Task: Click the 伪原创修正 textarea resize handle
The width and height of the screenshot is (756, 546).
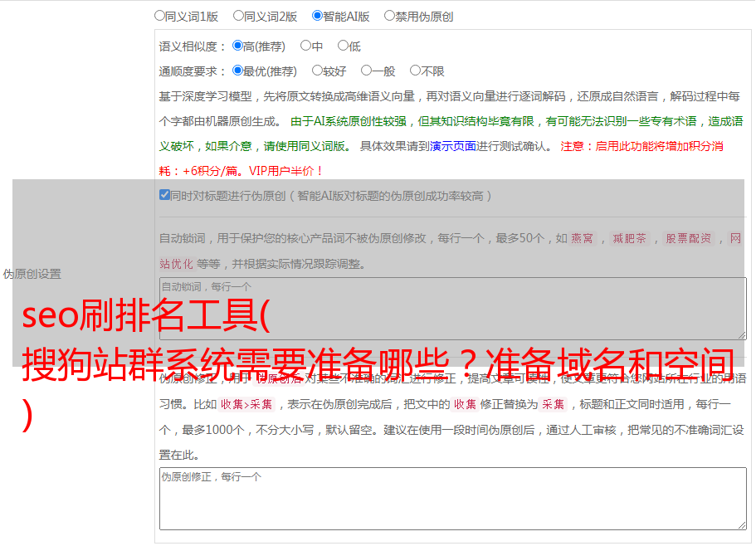Action: coord(742,525)
